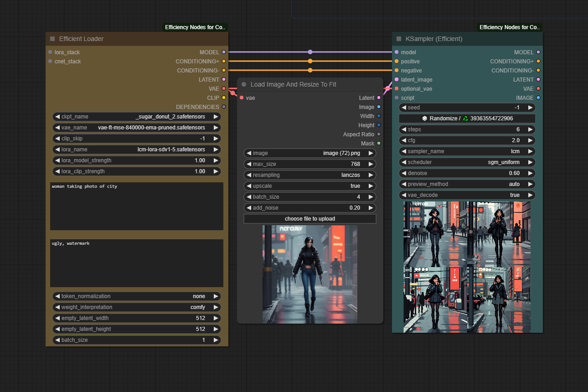Click the positive input socket on KSampler
This screenshot has width=588, height=392.
pos(397,61)
